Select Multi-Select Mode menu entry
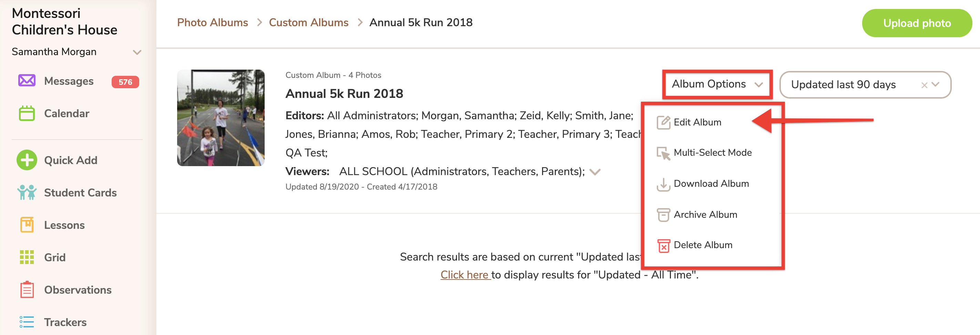 click(712, 153)
